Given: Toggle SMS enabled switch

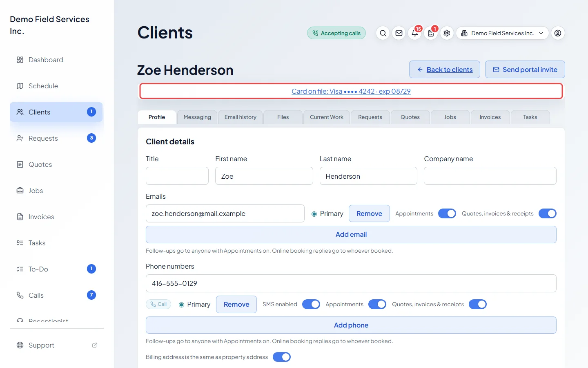Looking at the screenshot, I should coord(311,304).
